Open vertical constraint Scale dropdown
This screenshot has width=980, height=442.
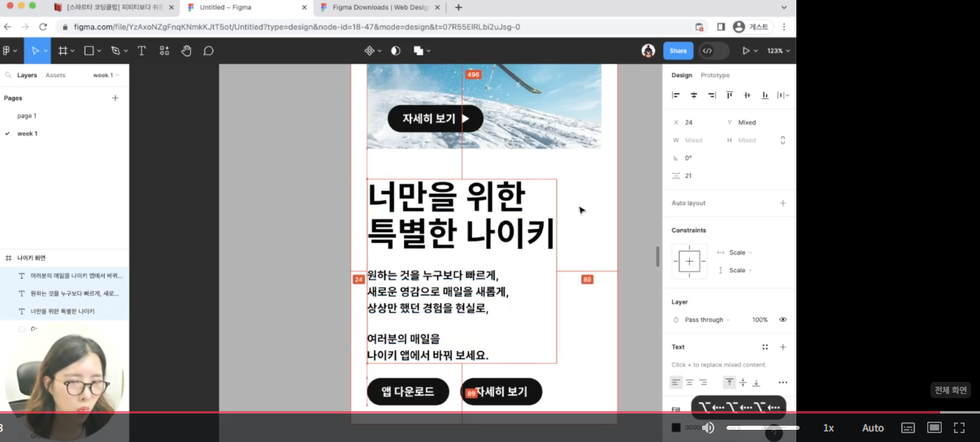click(x=740, y=271)
